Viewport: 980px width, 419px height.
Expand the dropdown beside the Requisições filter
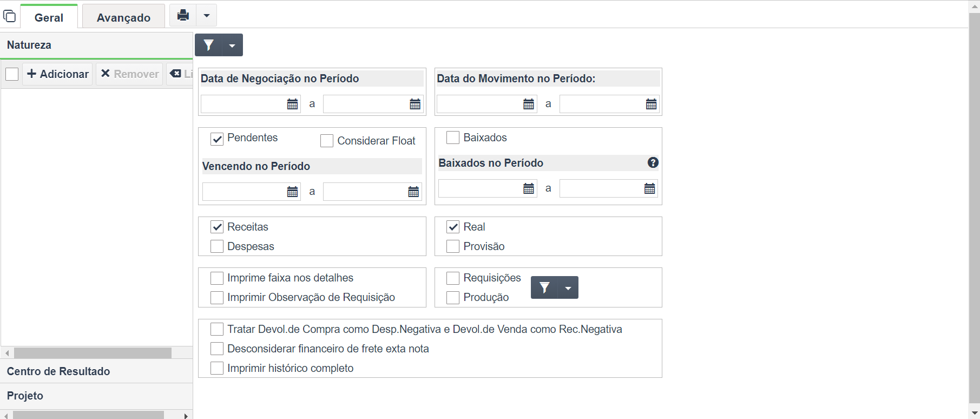[568, 287]
